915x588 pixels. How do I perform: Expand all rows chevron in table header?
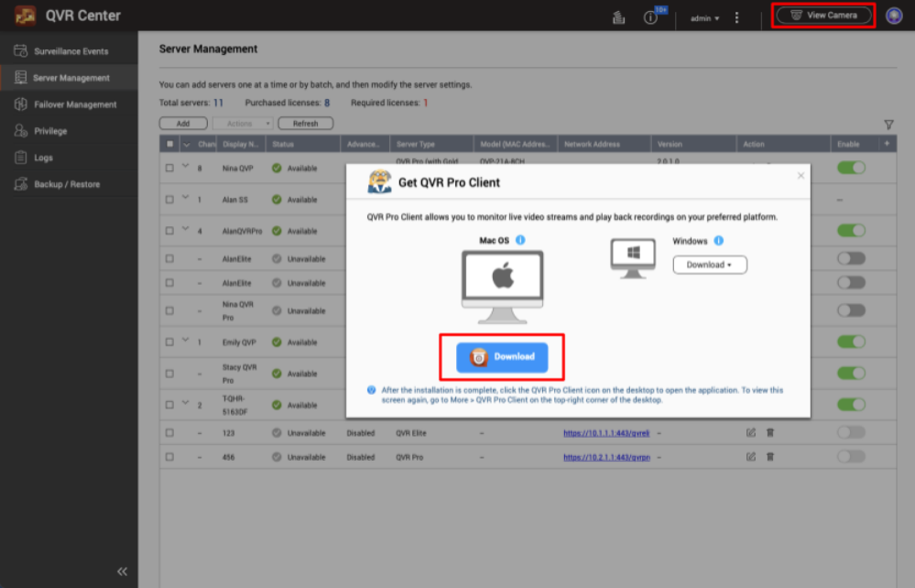click(186, 144)
